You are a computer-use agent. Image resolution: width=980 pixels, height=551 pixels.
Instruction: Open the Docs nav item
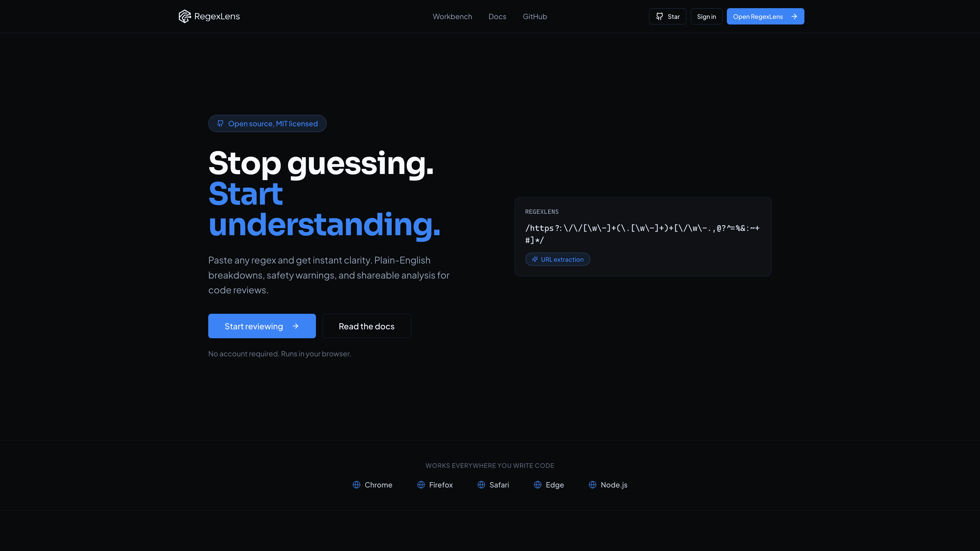tap(497, 17)
